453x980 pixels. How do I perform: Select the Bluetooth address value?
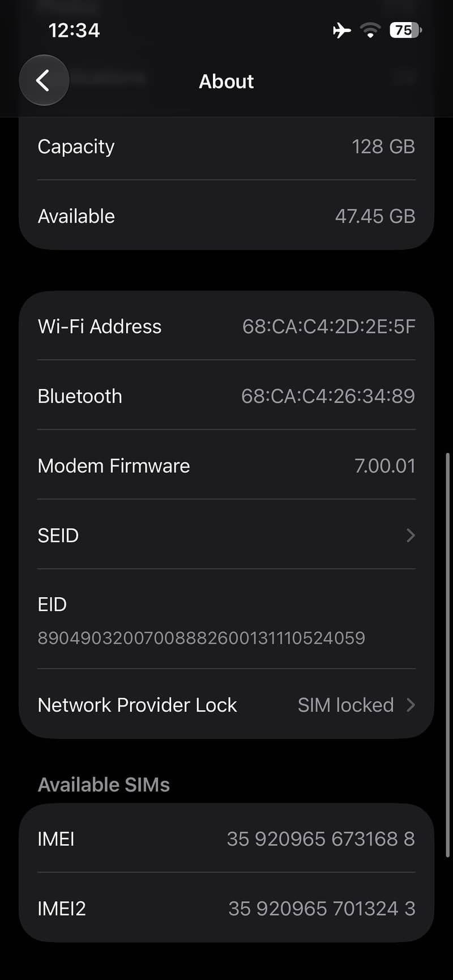click(x=328, y=396)
